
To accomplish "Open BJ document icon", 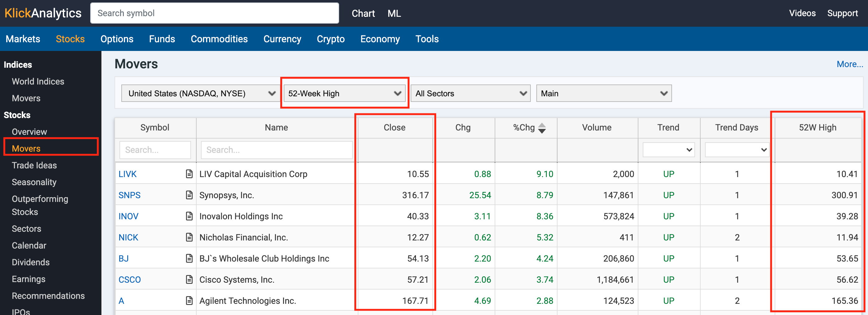I will click(189, 258).
